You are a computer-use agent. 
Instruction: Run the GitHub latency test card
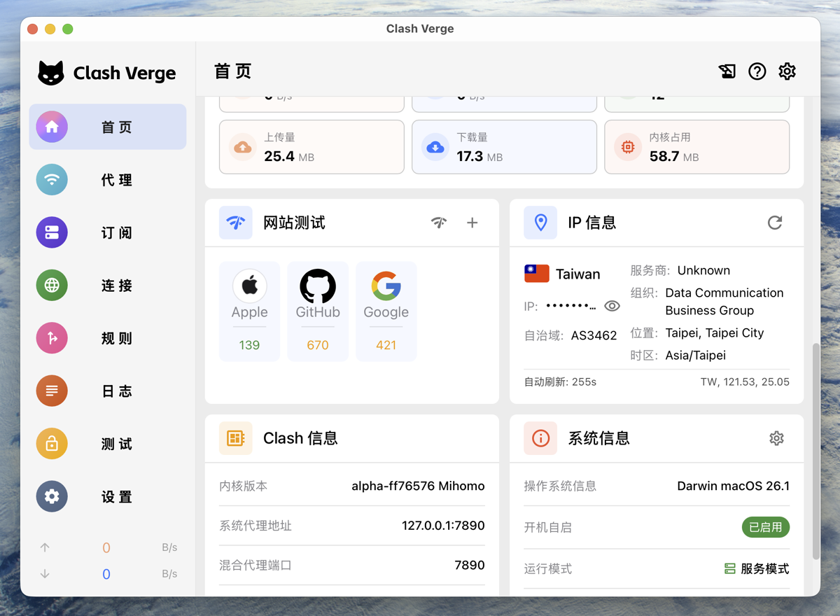coord(318,309)
